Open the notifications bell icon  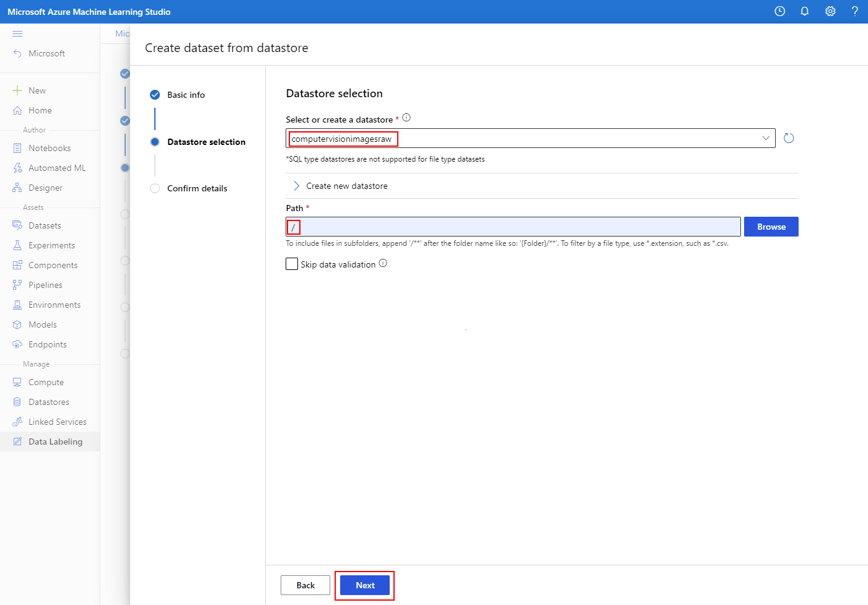click(805, 11)
